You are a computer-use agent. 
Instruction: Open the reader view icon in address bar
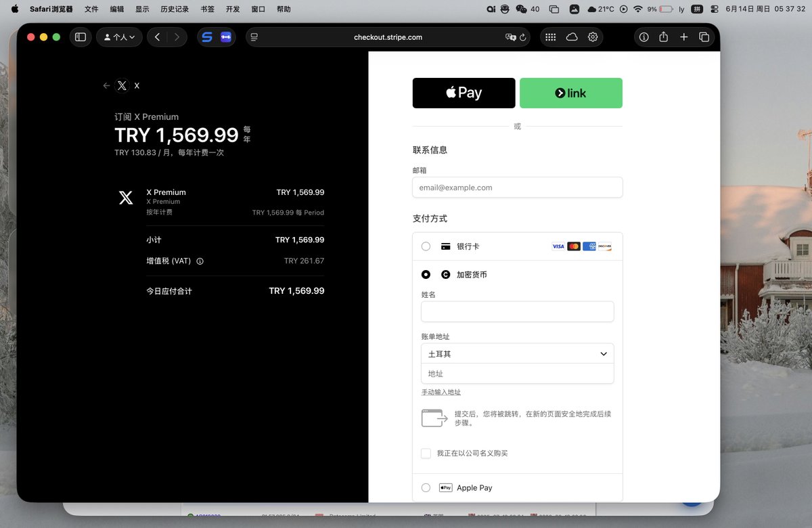tap(254, 37)
